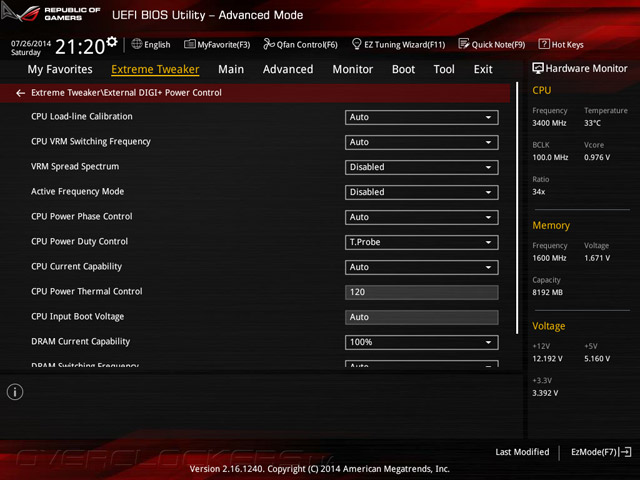This screenshot has width=640, height=480.
Task: Click EZ Tuning Wizard(F11) label
Action: tap(404, 44)
